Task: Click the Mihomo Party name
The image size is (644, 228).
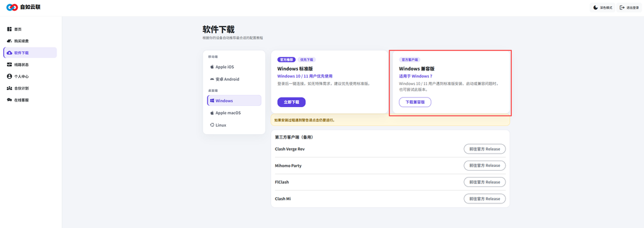Action: 288,166
